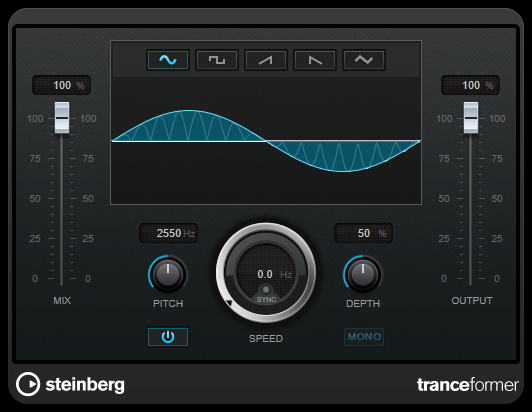Click the Depth knob
This screenshot has width=532, height=412.
point(363,274)
